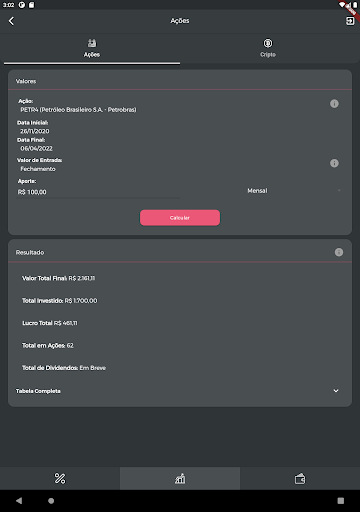Open wallet icon in bottom navigation
The width and height of the screenshot is (360, 512).
coord(300,478)
